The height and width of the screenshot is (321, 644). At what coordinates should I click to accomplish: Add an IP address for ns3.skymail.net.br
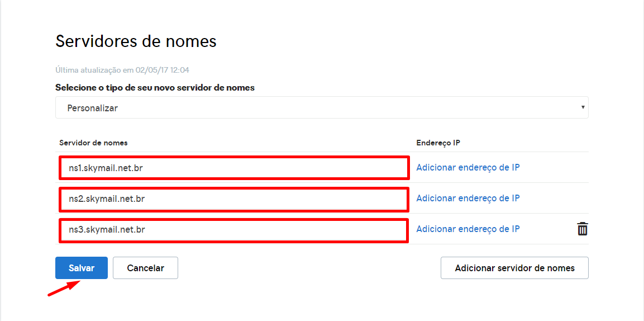tap(468, 229)
